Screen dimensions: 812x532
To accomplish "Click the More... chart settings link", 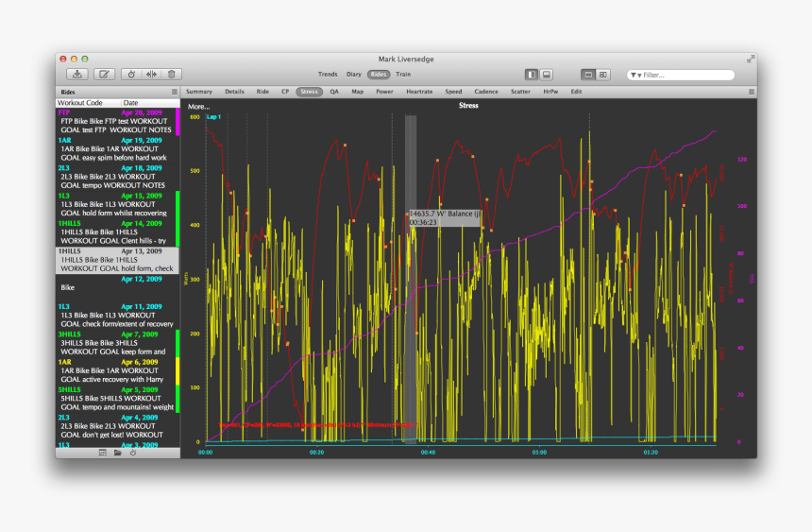I will tap(198, 107).
